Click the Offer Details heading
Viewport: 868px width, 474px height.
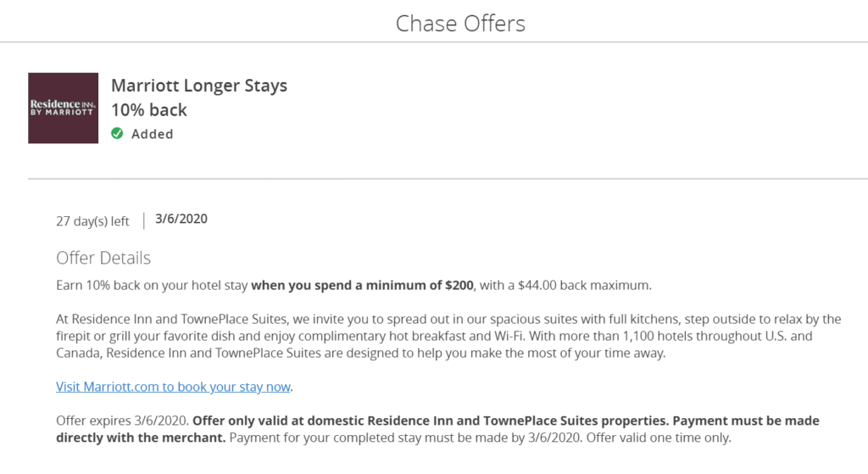[x=103, y=258]
